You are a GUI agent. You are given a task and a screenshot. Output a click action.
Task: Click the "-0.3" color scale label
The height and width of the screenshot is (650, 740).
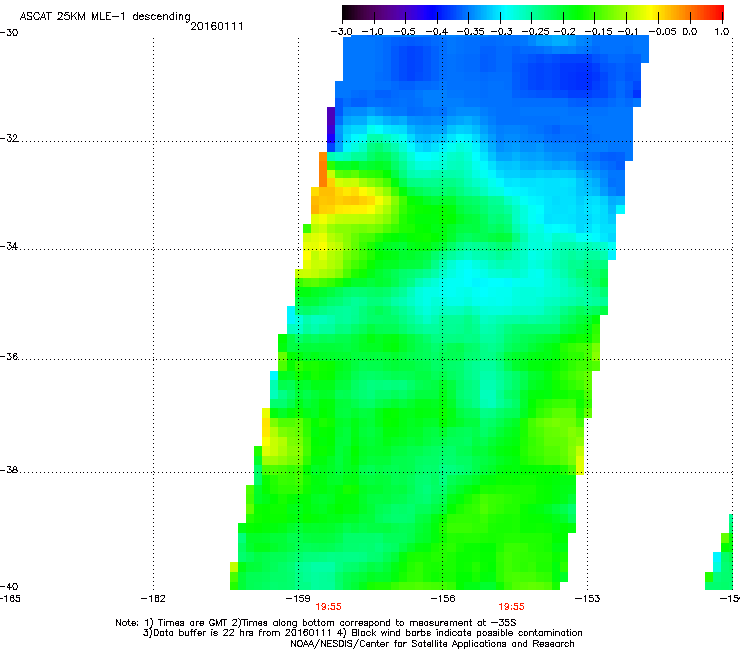coord(501,32)
